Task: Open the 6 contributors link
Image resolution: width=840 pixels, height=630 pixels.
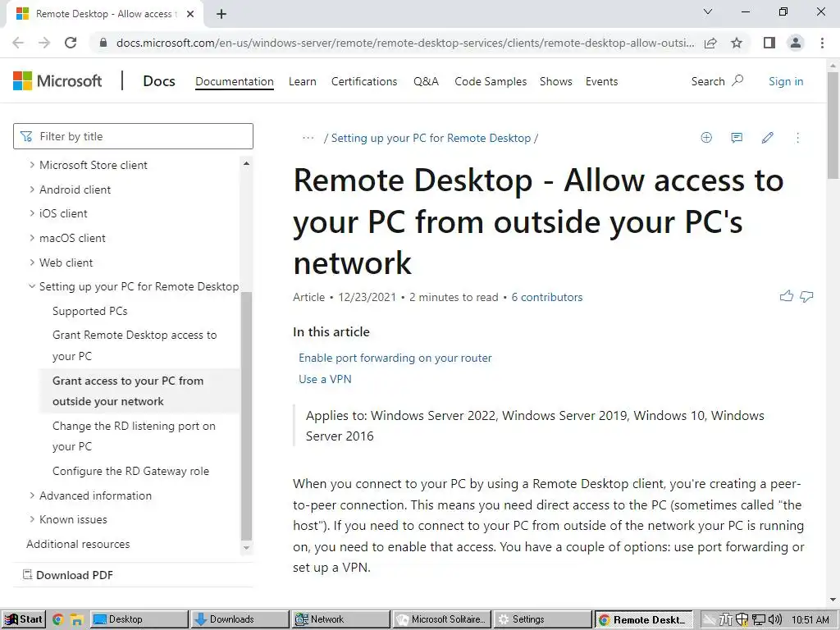Action: tap(547, 297)
